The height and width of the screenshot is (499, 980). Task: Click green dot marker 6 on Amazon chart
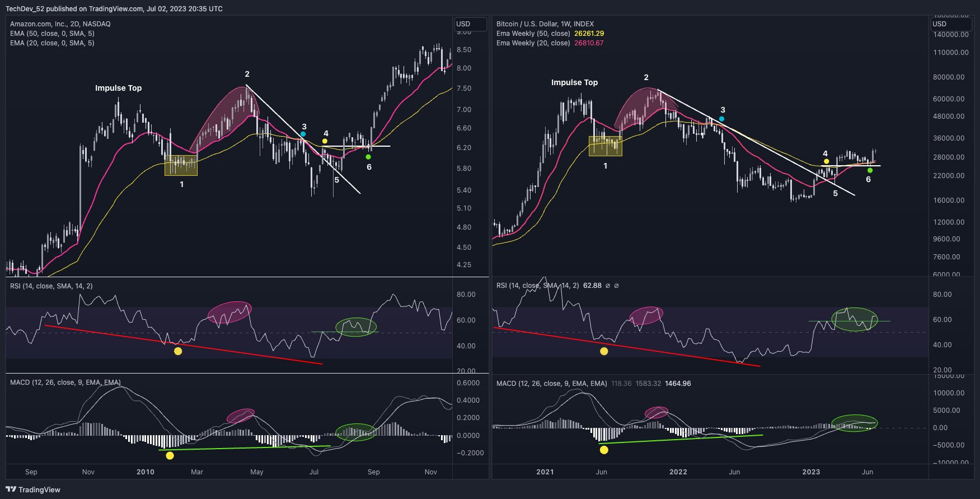pyautogui.click(x=368, y=157)
